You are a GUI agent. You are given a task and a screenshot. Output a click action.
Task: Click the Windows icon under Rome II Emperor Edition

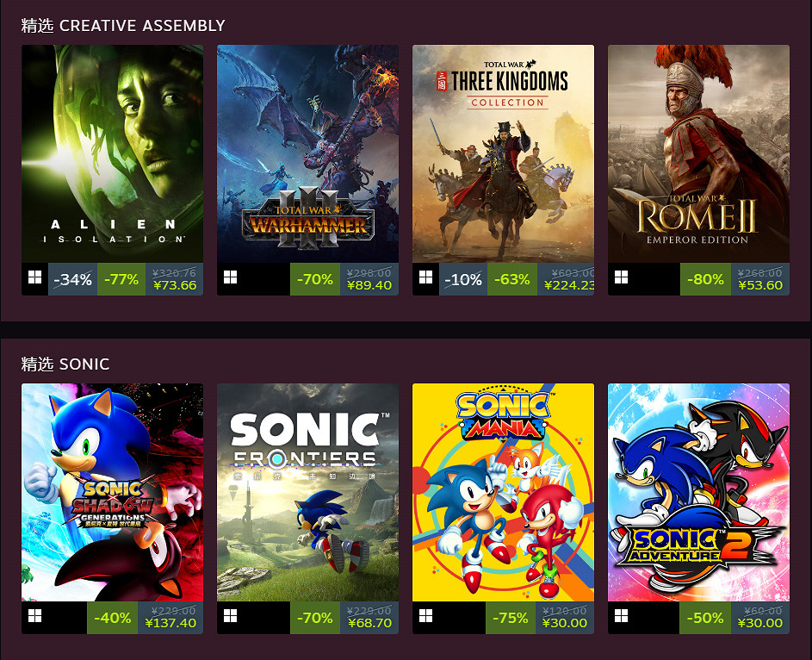pyautogui.click(x=621, y=277)
